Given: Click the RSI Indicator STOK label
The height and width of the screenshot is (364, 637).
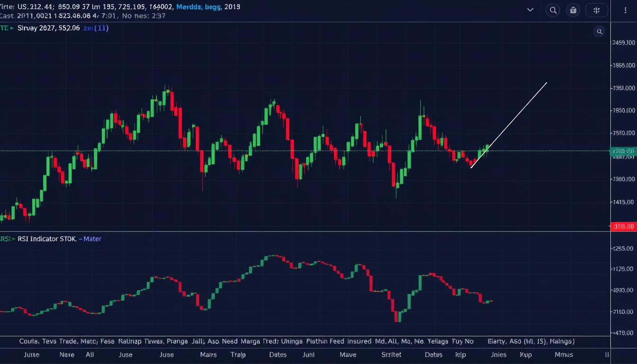Looking at the screenshot, I should 46,239.
